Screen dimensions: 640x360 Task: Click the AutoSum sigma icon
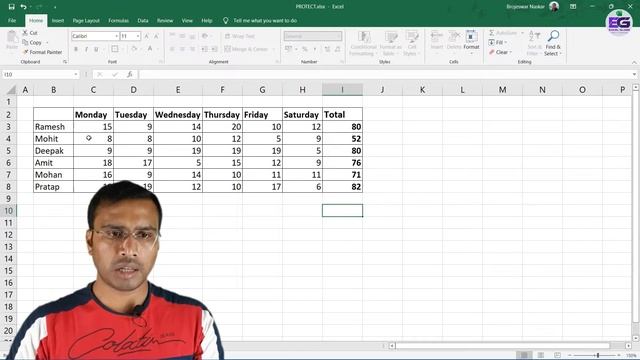pos(492,33)
